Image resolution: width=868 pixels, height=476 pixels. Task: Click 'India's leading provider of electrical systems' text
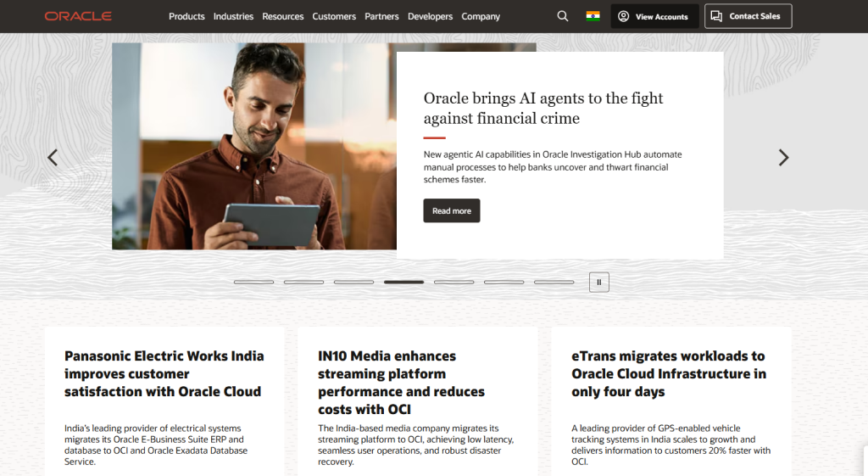pyautogui.click(x=156, y=445)
